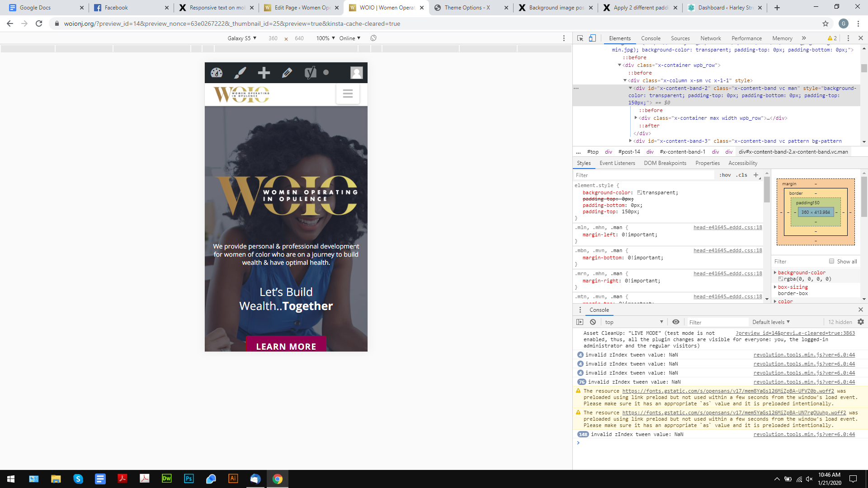
Task: Expand the x-container max width div node
Action: (636, 118)
